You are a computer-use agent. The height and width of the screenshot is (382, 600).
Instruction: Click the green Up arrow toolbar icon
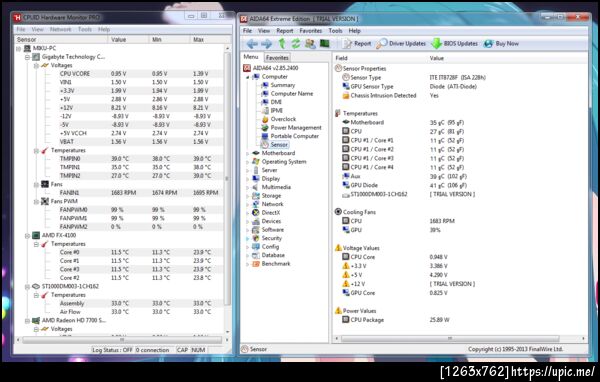pyautogui.click(x=282, y=44)
